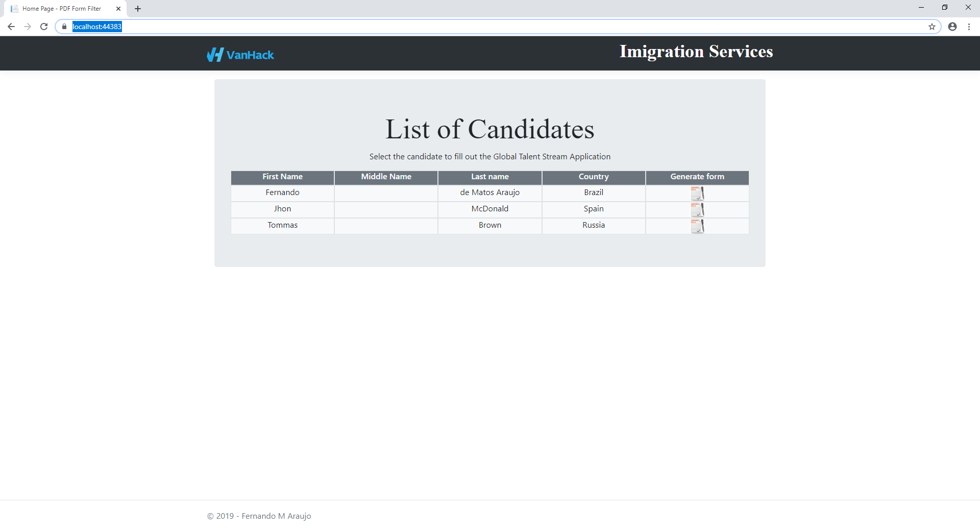Viewport: 980px width, 531px height.
Task: View site security lock information
Action: (64, 27)
